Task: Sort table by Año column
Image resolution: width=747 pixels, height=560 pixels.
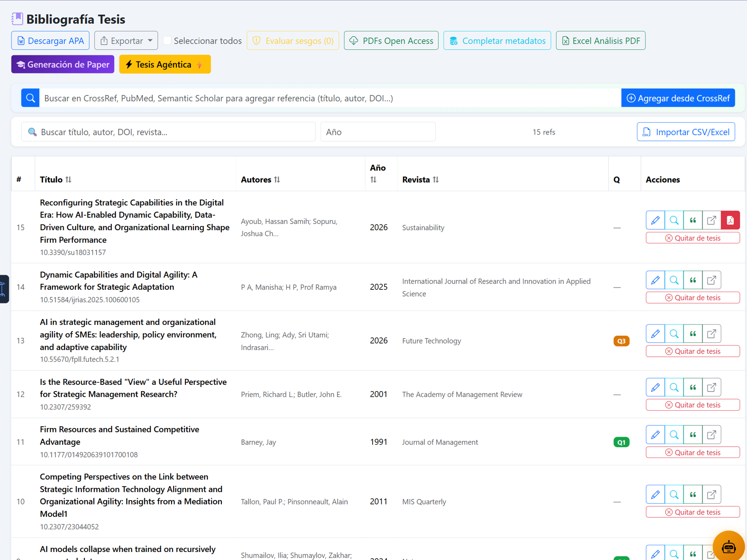Action: click(373, 180)
